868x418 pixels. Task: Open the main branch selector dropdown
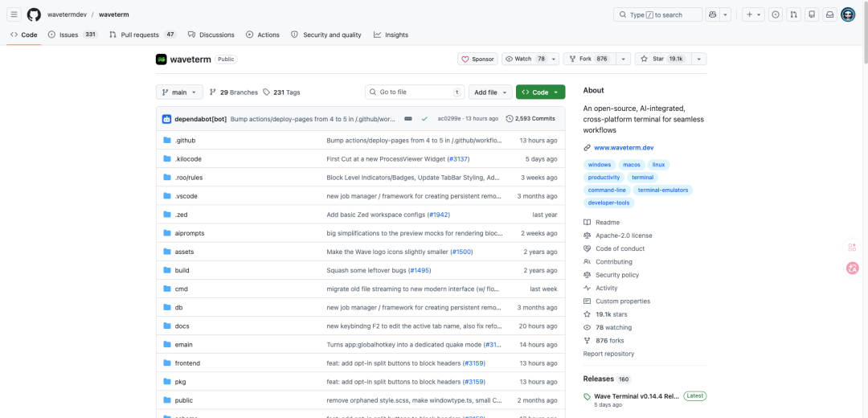[x=179, y=92]
